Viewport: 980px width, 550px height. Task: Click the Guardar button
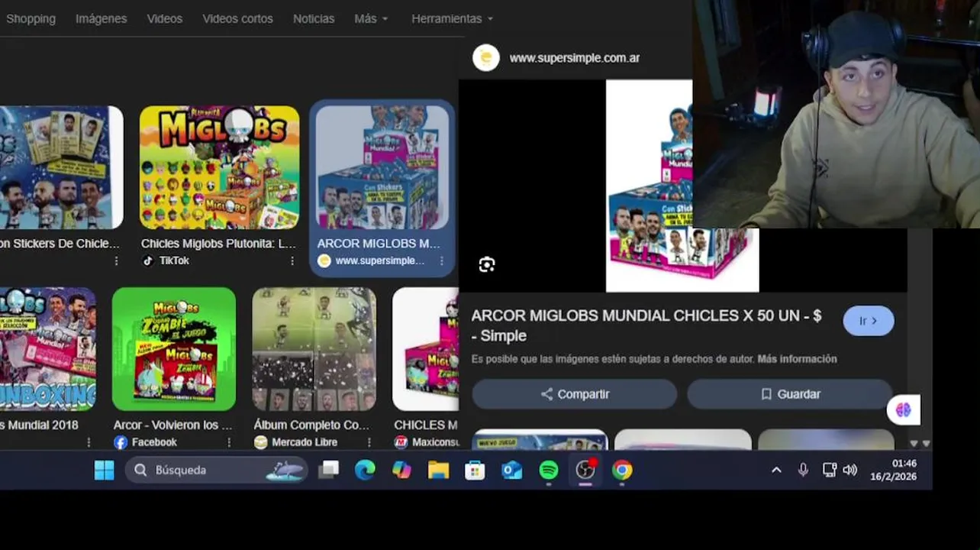pyautogui.click(x=789, y=394)
